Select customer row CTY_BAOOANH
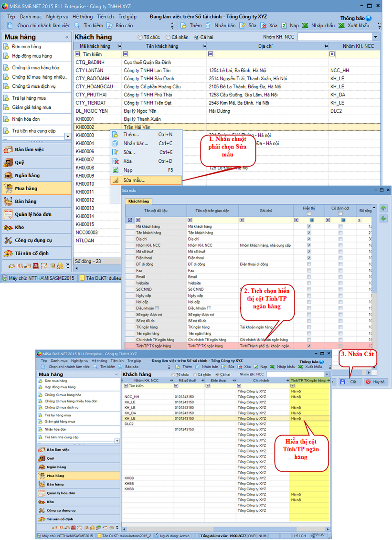The height and width of the screenshot is (540, 392). [x=227, y=78]
